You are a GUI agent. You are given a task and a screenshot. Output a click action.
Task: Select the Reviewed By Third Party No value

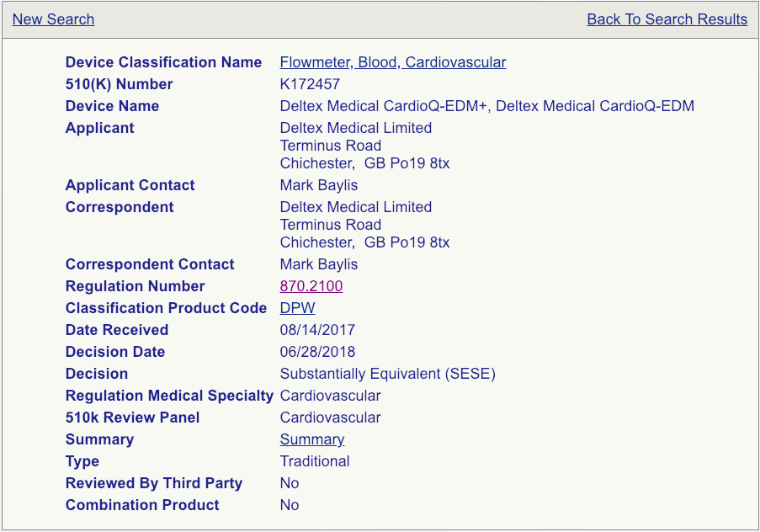pos(289,483)
